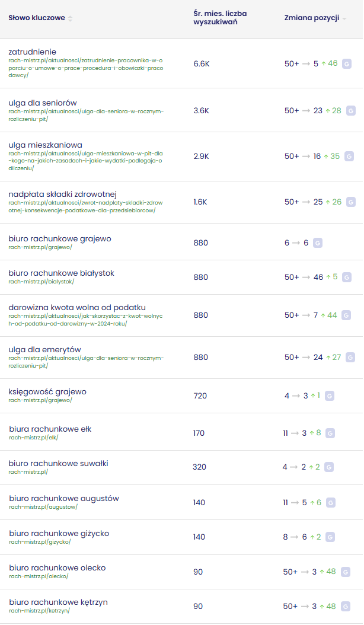Sort by Zmiana pozycji arrow
The height and width of the screenshot is (625, 364).
coord(344,19)
